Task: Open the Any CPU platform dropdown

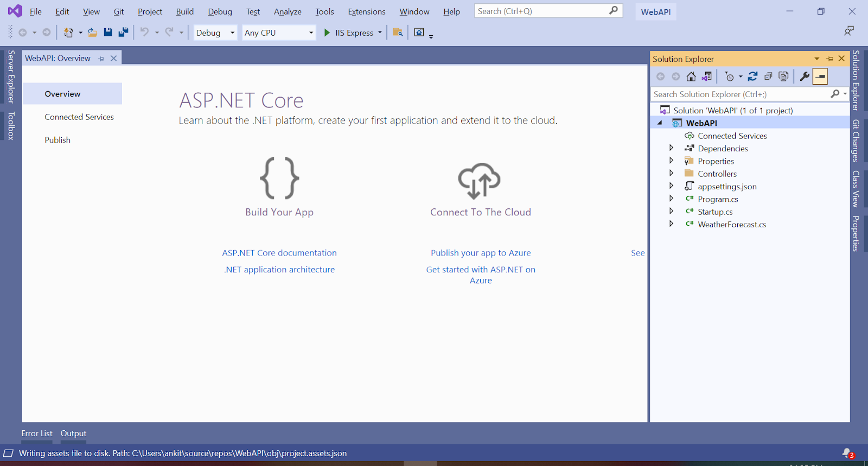Action: [279, 33]
